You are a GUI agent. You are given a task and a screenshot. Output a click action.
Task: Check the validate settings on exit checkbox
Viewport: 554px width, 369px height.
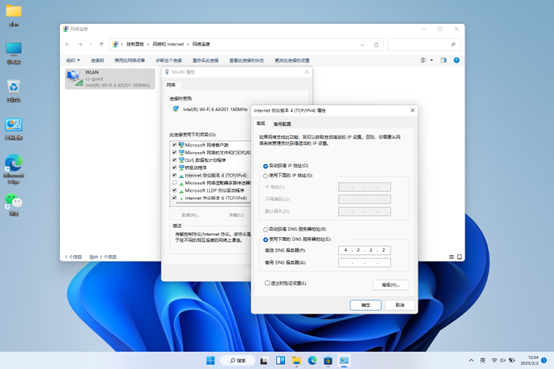tap(267, 283)
